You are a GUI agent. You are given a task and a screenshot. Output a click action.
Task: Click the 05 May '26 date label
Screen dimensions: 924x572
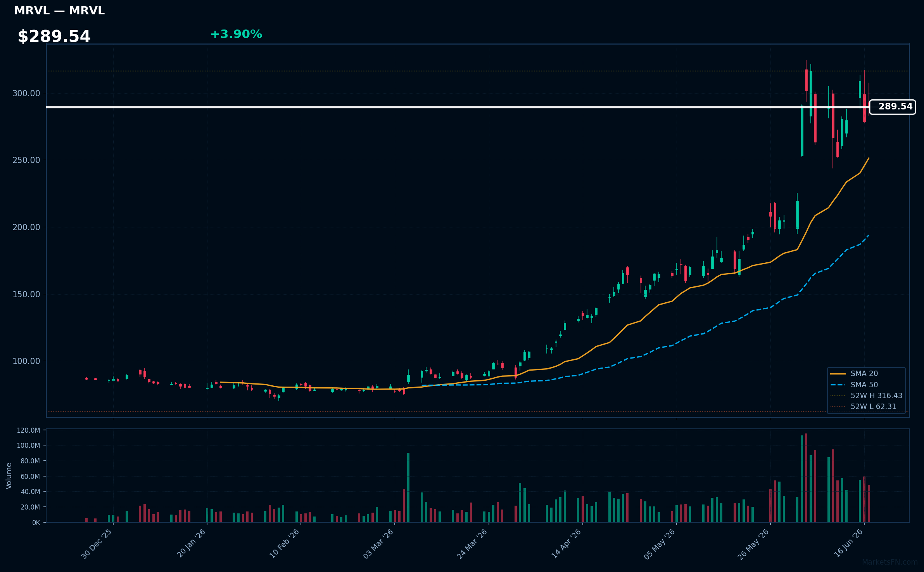[660, 544]
